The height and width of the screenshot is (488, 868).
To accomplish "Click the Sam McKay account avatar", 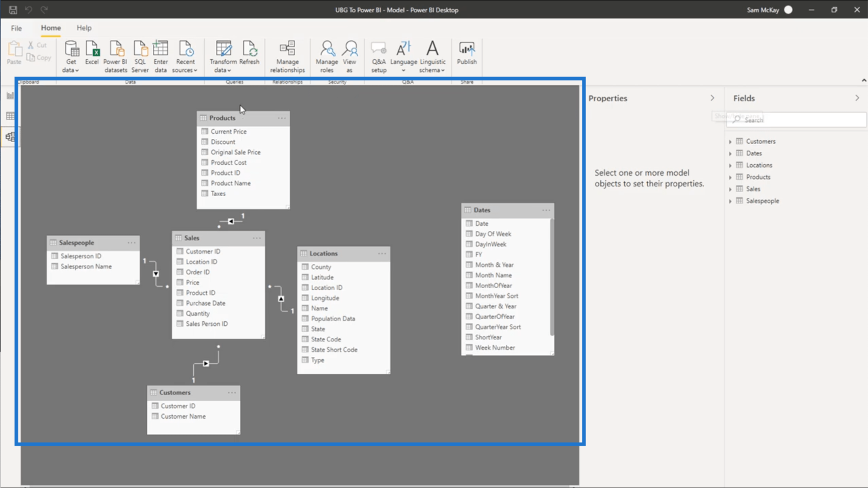I will click(788, 10).
